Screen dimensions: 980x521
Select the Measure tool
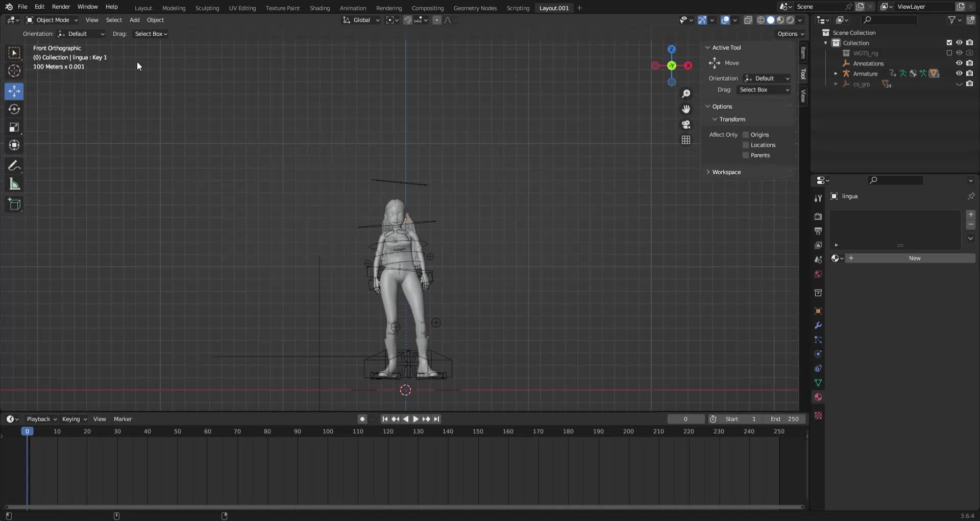pyautogui.click(x=14, y=183)
